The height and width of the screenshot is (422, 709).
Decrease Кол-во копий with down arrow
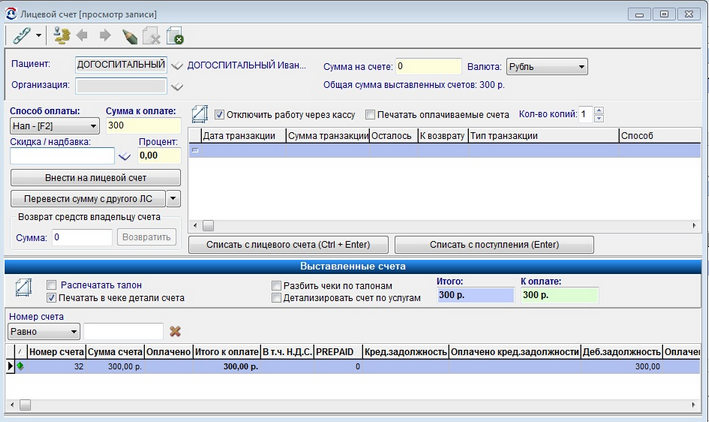599,119
